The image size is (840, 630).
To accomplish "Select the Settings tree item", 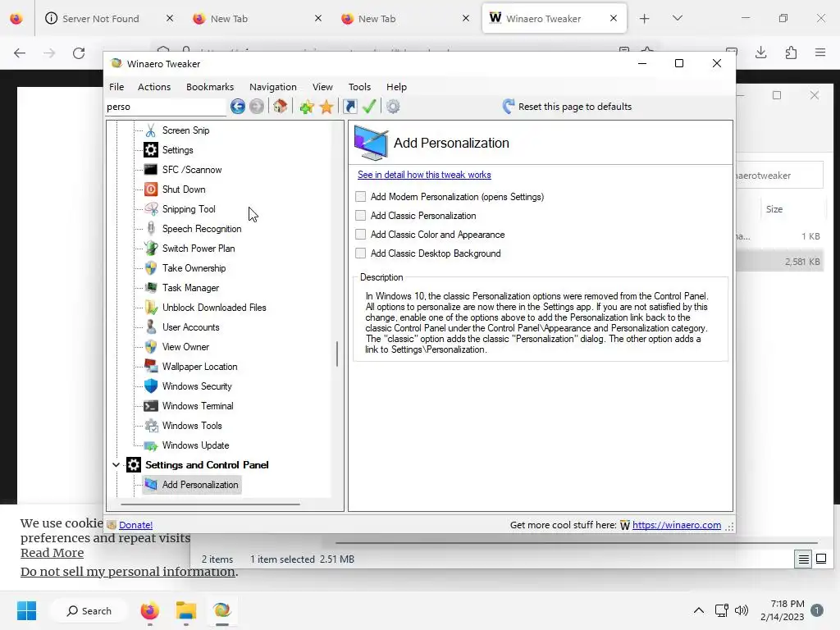I will coord(177,150).
